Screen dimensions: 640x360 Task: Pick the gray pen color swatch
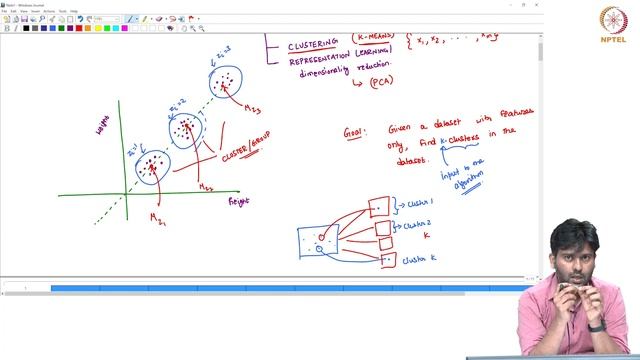(x=35, y=28)
